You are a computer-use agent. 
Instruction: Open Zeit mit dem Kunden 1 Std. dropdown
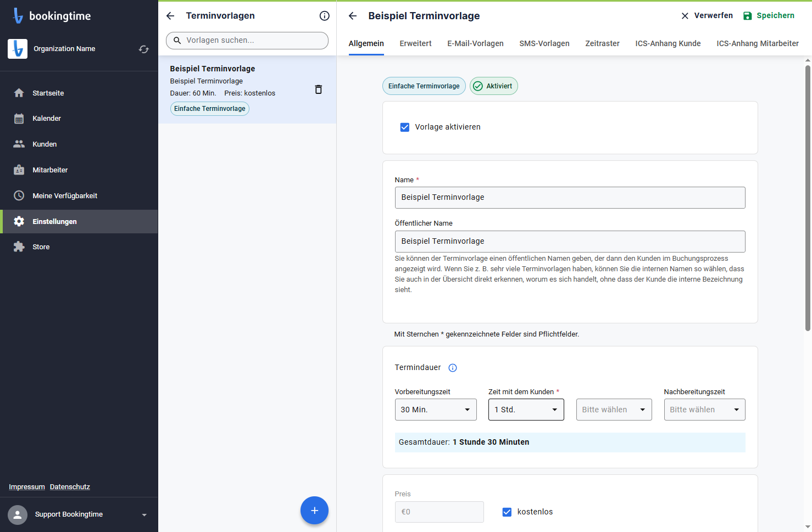526,410
